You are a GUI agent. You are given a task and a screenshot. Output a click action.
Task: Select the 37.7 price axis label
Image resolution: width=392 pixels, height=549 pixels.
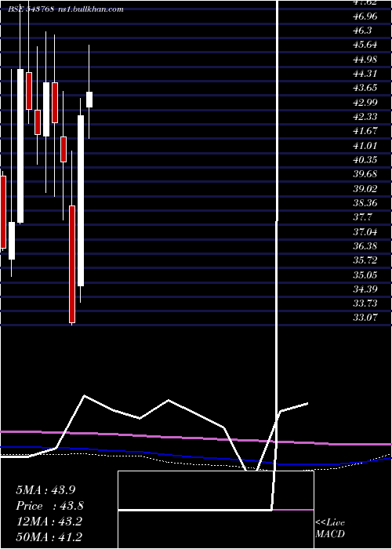point(362,217)
